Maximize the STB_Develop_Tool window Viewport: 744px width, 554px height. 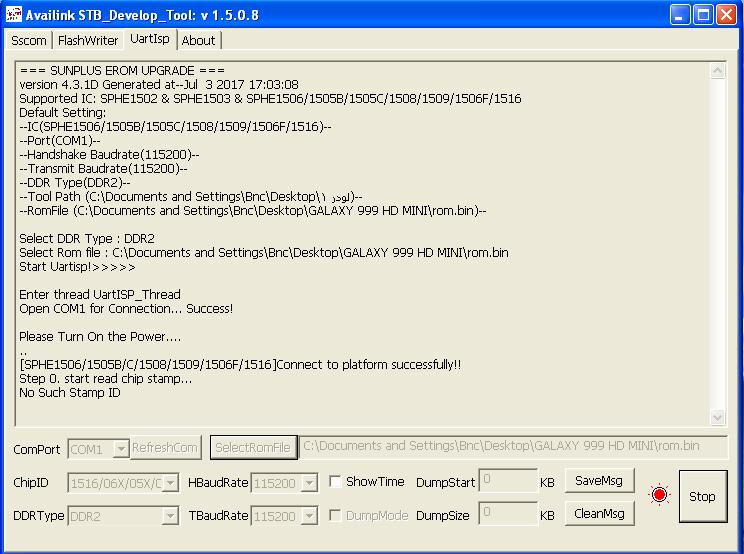pos(703,15)
